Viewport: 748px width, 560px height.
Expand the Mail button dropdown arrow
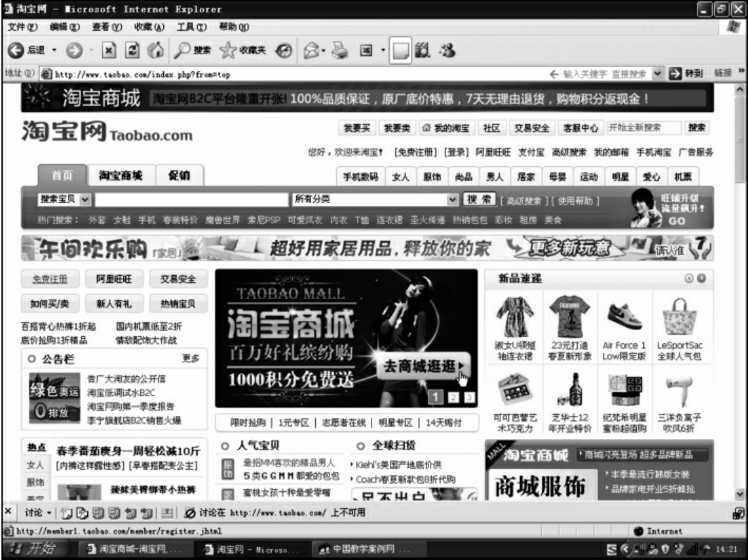tap(324, 50)
